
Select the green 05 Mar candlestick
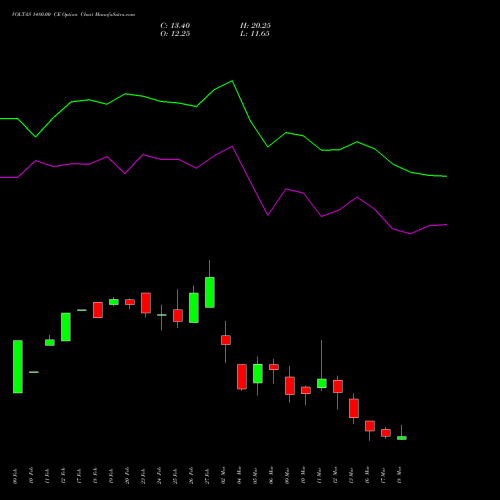coord(258,373)
